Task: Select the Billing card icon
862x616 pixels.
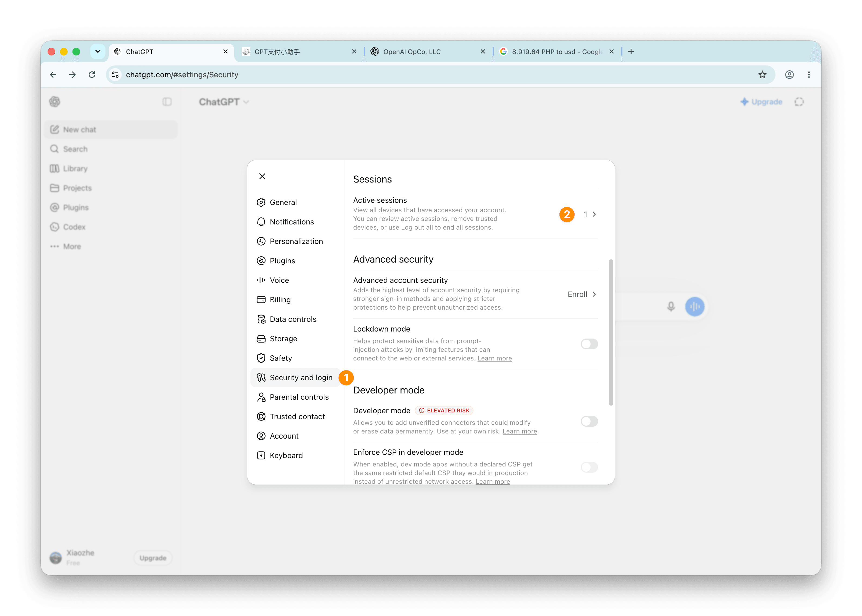Action: (x=261, y=300)
